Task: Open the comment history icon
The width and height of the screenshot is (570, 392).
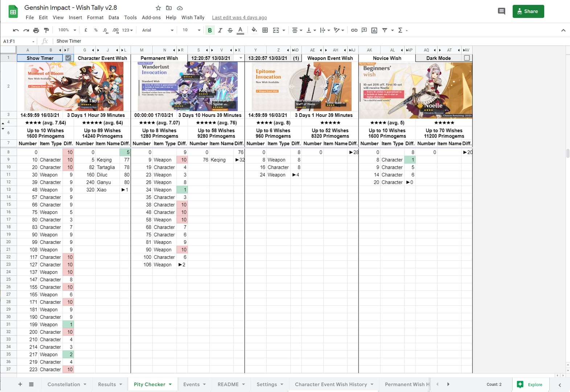Action: [x=501, y=11]
